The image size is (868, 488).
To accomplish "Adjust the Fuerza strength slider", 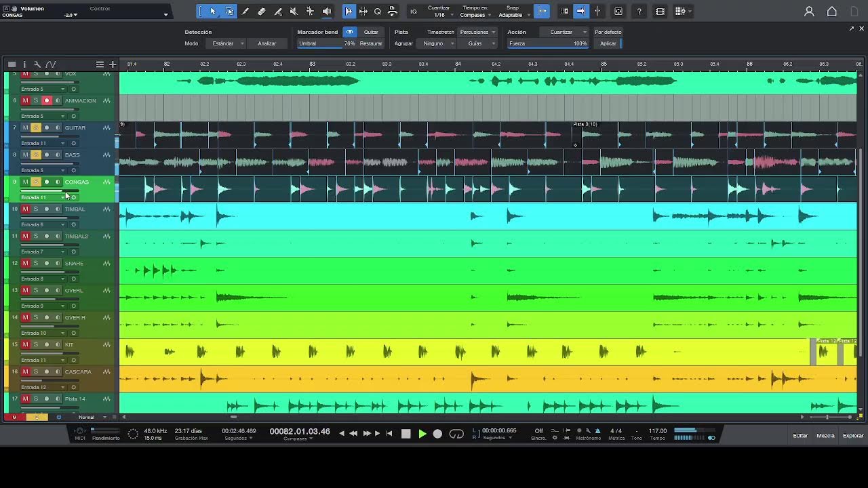I will [548, 43].
